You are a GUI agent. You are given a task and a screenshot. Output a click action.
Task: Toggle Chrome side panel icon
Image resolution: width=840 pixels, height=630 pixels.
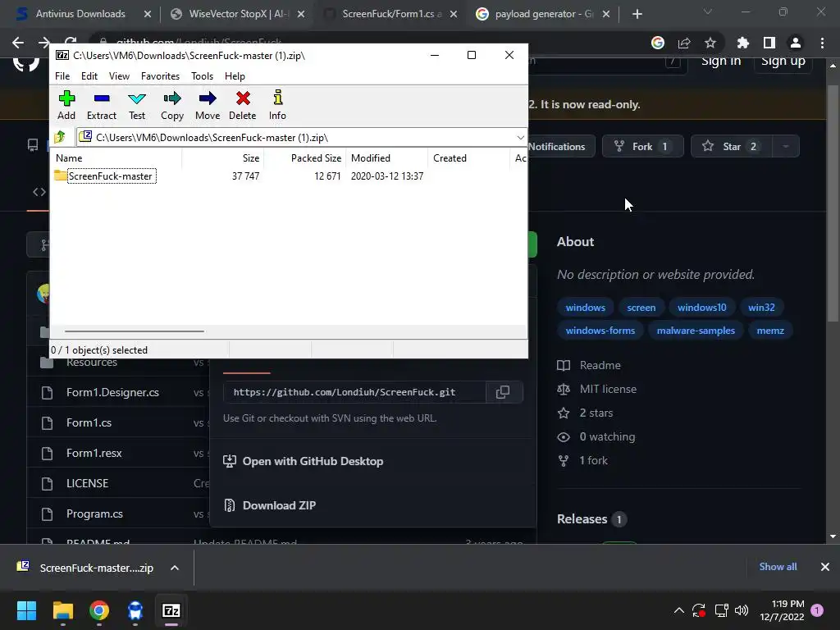pyautogui.click(x=769, y=43)
